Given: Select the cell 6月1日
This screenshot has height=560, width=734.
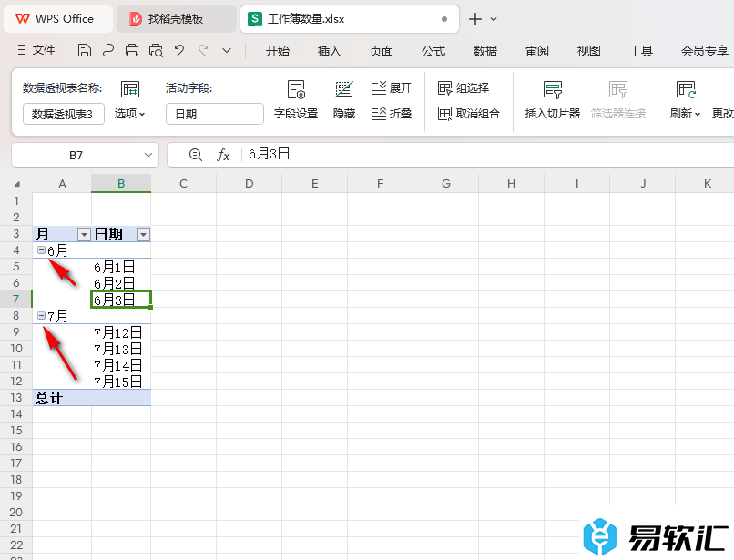Looking at the screenshot, I should (x=121, y=267).
